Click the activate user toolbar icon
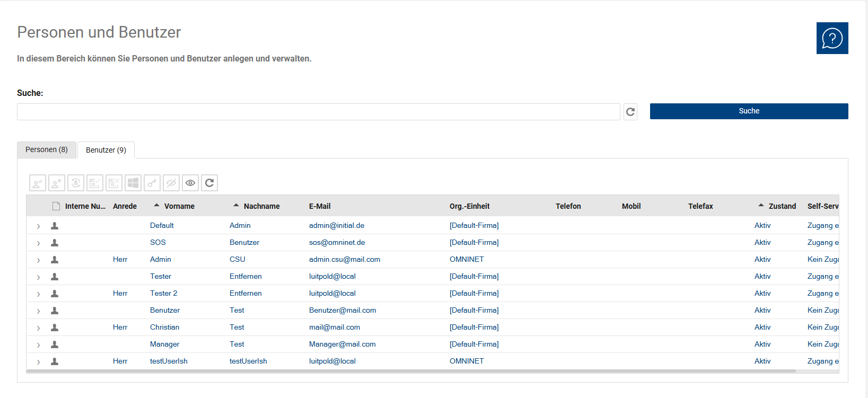868x398 pixels. tap(38, 183)
